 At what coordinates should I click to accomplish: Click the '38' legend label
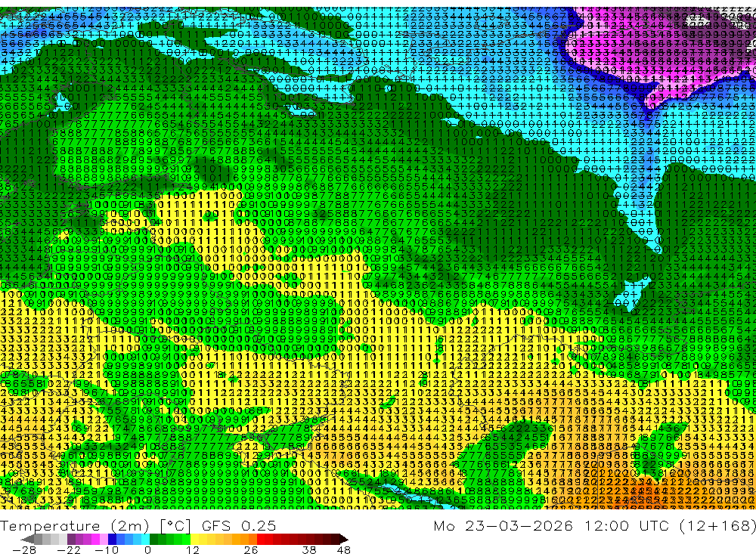[309, 549]
